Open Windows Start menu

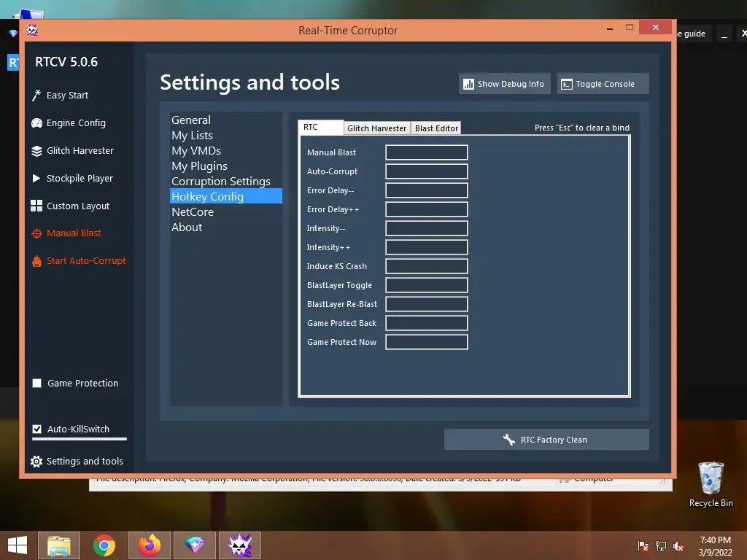click(18, 545)
